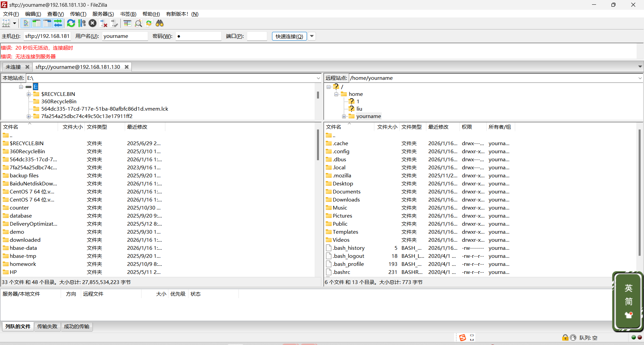644x345 pixels.
Task: Toggle the message log display
Action: click(x=25, y=23)
